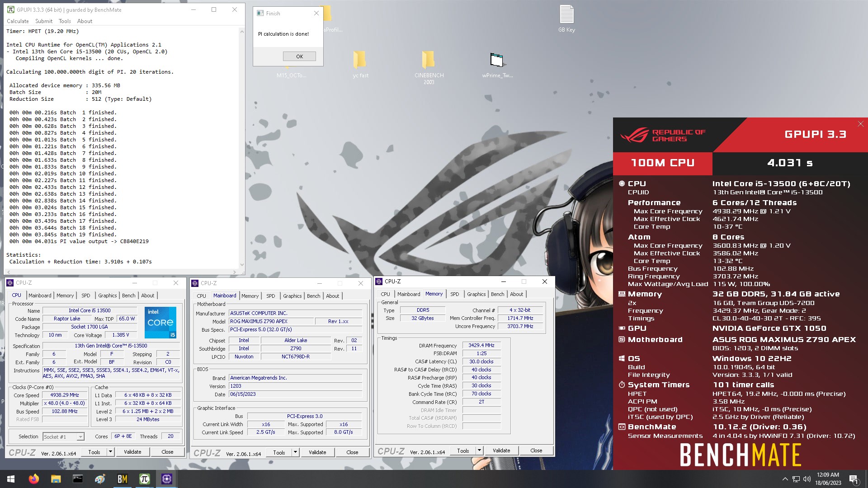868x488 pixels.
Task: Open the notification center icon
Action: click(854, 479)
